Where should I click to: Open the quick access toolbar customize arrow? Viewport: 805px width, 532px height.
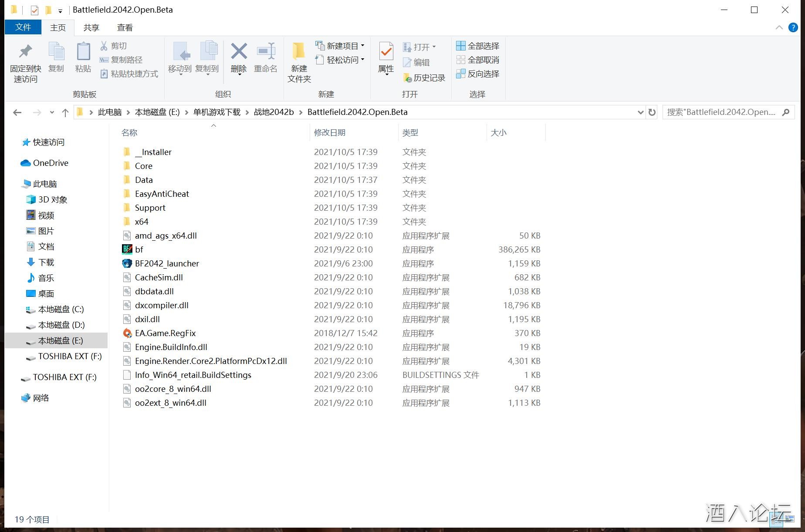tap(60, 10)
